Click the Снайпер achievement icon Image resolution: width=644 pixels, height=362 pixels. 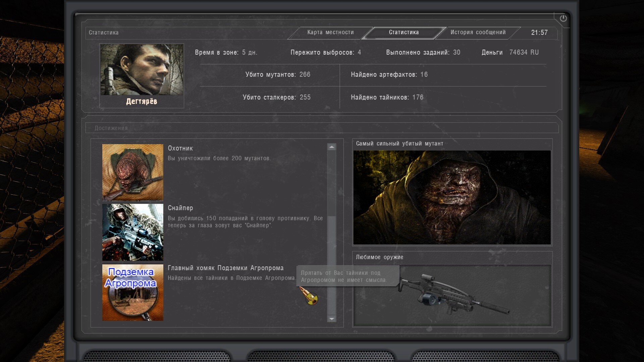point(132,232)
